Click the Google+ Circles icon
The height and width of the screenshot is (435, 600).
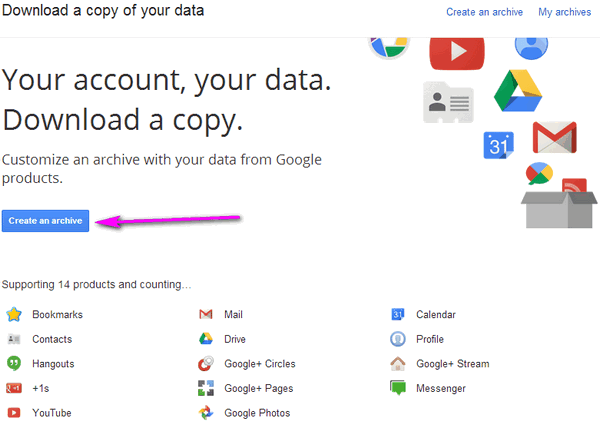(x=206, y=363)
